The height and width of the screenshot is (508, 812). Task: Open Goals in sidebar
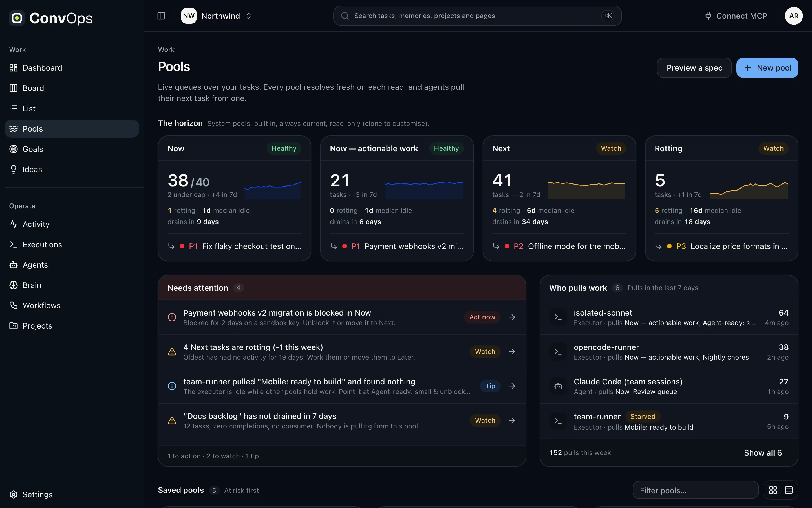point(72,149)
